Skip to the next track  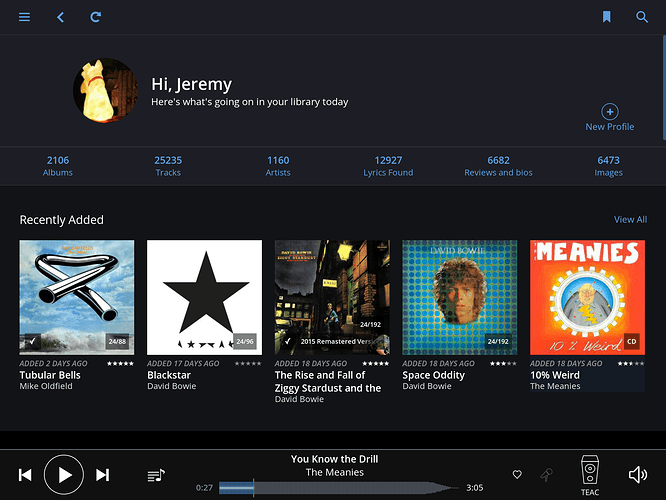click(102, 475)
